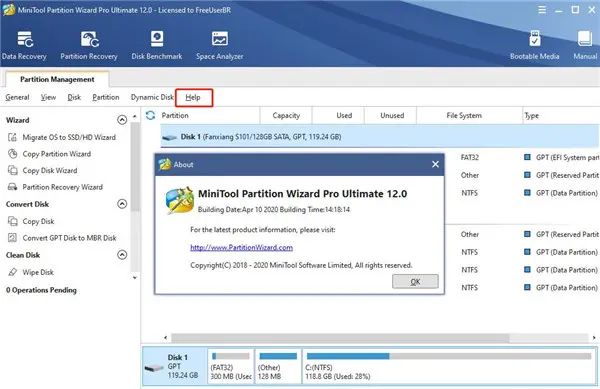Collapse the Convert Disk section
Image resolution: width=600 pixels, height=389 pixels.
pos(122,203)
